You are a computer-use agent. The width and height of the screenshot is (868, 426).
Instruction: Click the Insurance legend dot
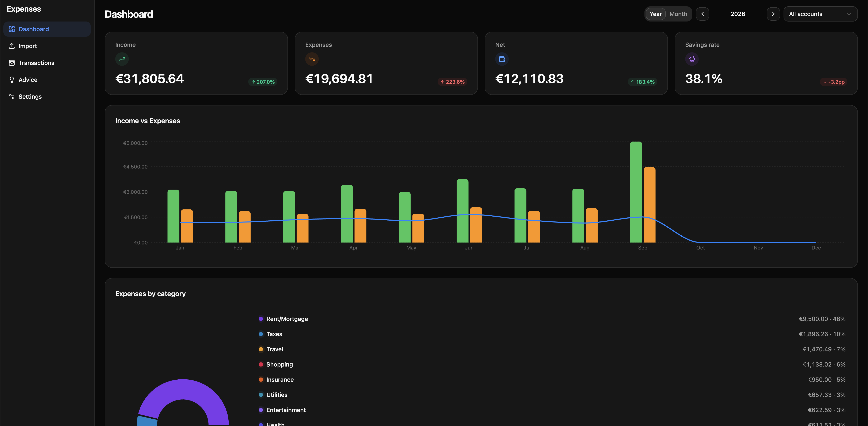(261, 380)
